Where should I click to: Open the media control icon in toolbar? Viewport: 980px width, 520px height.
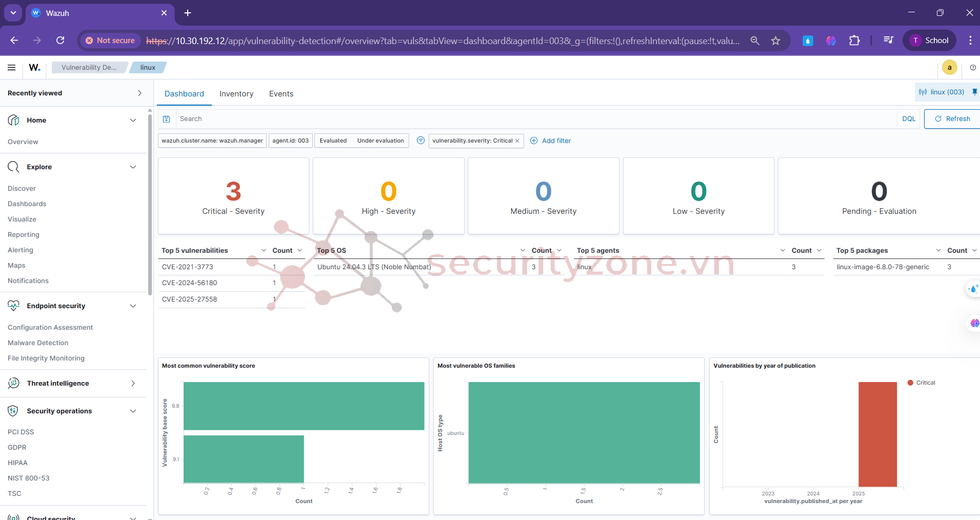click(x=889, y=40)
